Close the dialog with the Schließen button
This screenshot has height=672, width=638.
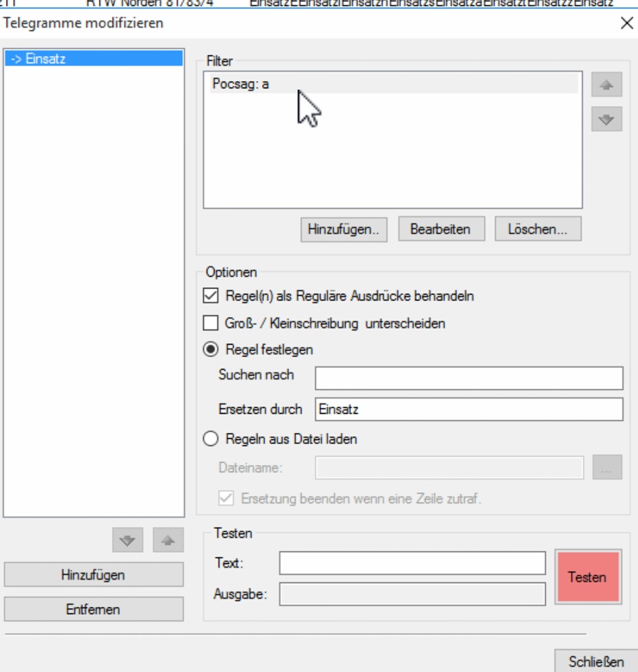tap(595, 661)
